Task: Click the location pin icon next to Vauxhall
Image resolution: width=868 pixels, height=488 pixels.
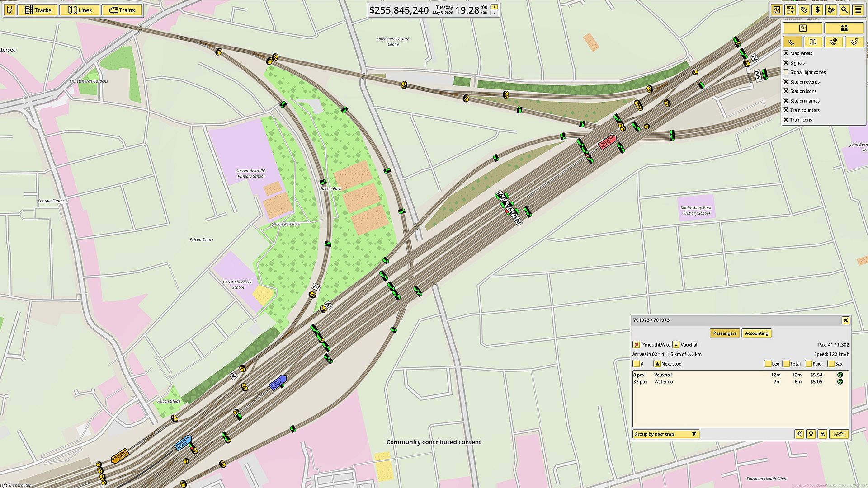Action: click(x=676, y=345)
